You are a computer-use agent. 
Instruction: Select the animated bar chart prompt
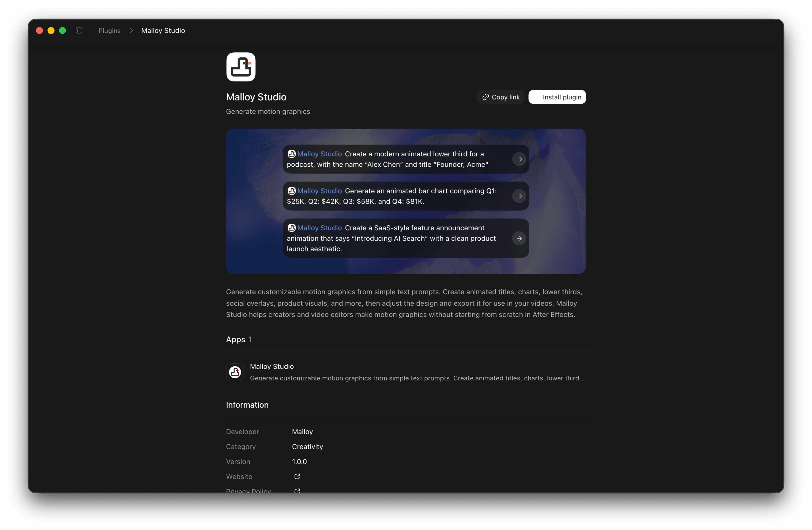click(406, 196)
